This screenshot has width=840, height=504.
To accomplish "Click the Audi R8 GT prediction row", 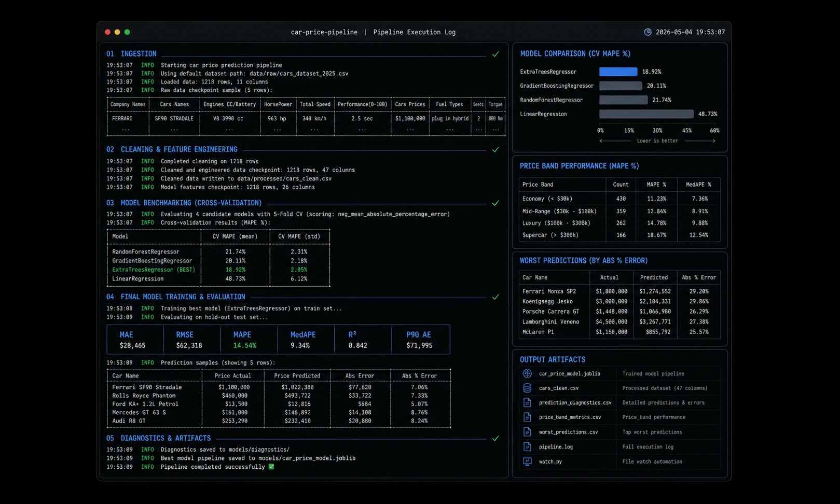I will [279, 421].
